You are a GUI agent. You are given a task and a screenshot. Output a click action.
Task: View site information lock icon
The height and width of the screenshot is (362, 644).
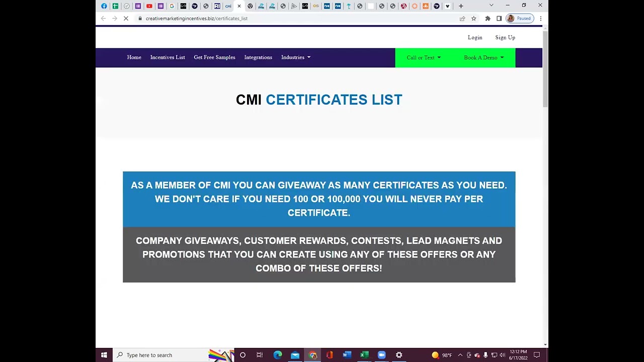[140, 19]
